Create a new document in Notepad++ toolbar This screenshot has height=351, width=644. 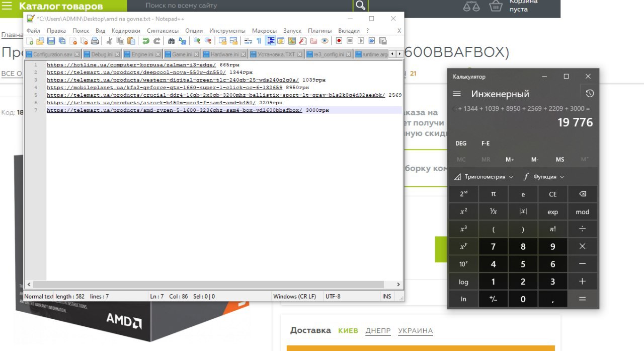[29, 41]
